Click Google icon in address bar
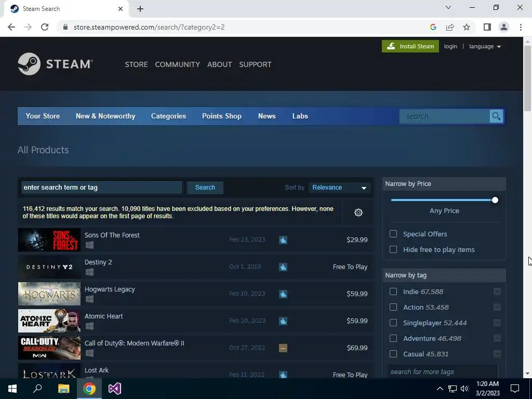The height and width of the screenshot is (399, 532). (433, 27)
